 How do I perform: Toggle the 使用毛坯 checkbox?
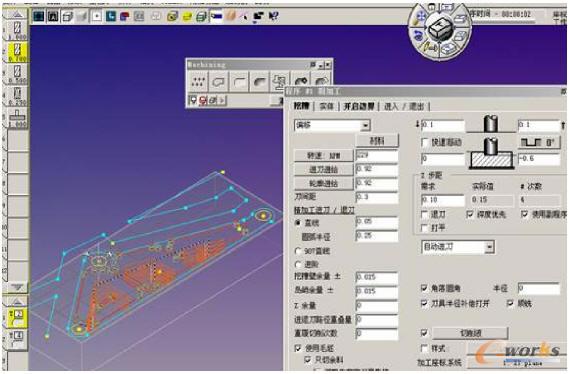298,348
